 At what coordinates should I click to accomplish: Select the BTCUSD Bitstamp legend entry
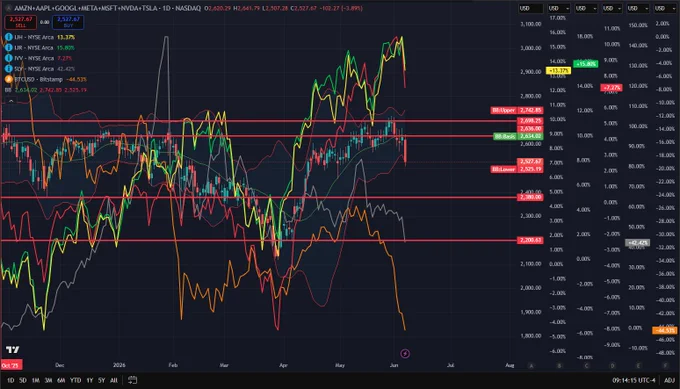pos(50,79)
